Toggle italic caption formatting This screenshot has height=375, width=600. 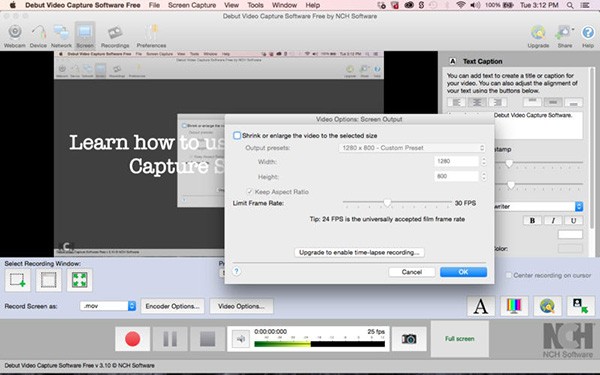(x=553, y=220)
